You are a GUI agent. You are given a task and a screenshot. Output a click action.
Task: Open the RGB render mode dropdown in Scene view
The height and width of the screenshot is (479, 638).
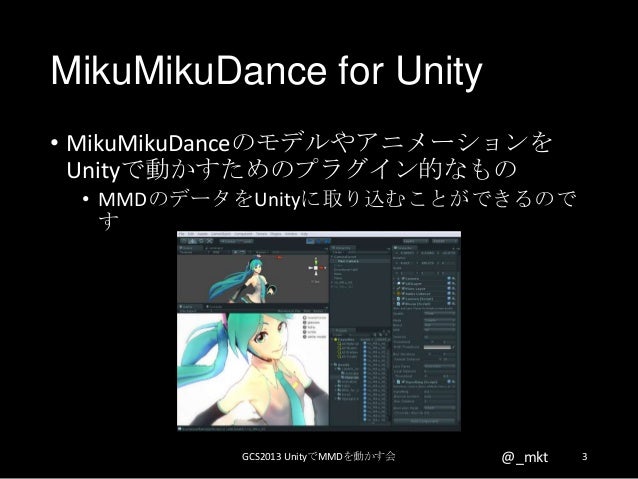point(215,252)
